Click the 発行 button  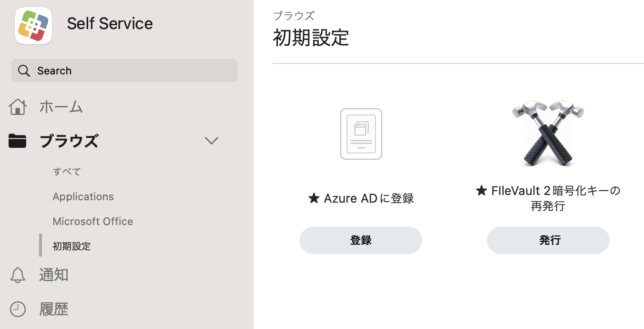click(x=548, y=240)
